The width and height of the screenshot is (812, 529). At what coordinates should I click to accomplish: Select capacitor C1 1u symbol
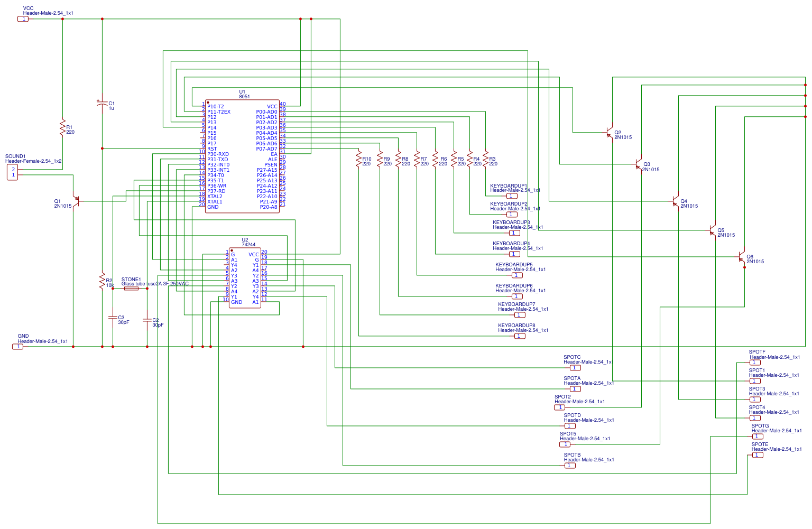(x=102, y=105)
